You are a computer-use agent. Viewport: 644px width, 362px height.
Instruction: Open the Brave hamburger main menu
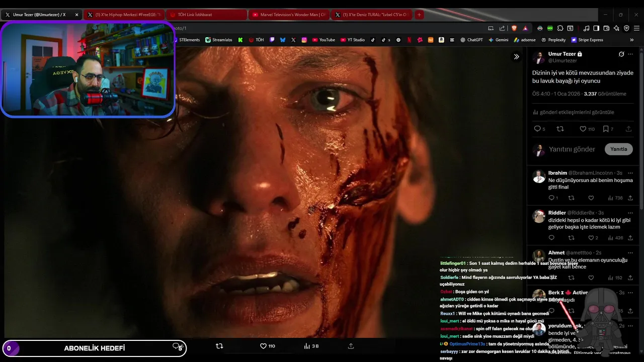click(x=636, y=28)
